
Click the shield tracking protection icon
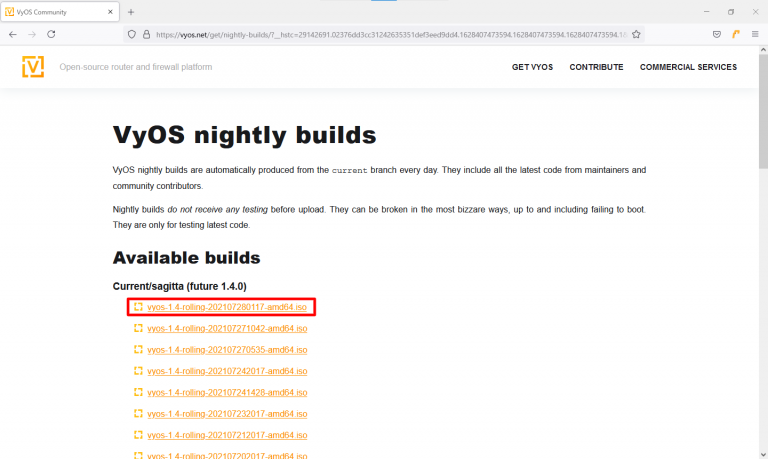[x=130, y=33]
